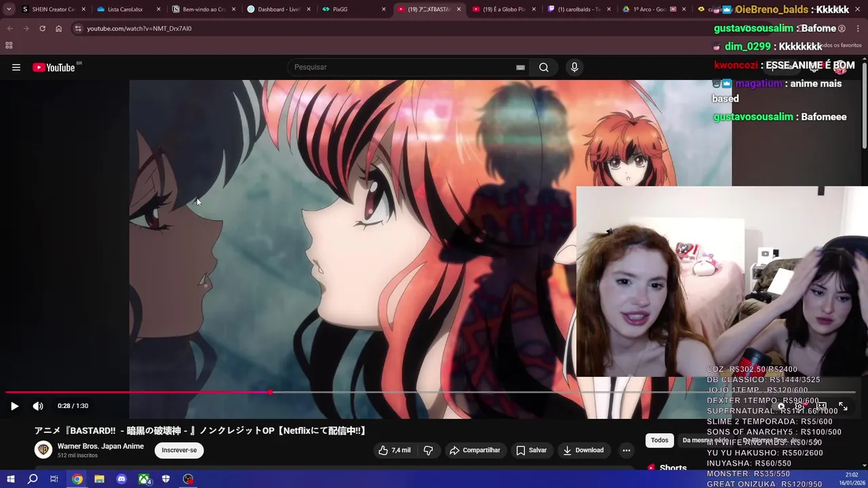Open the tab search dropdown arrow

9,9
